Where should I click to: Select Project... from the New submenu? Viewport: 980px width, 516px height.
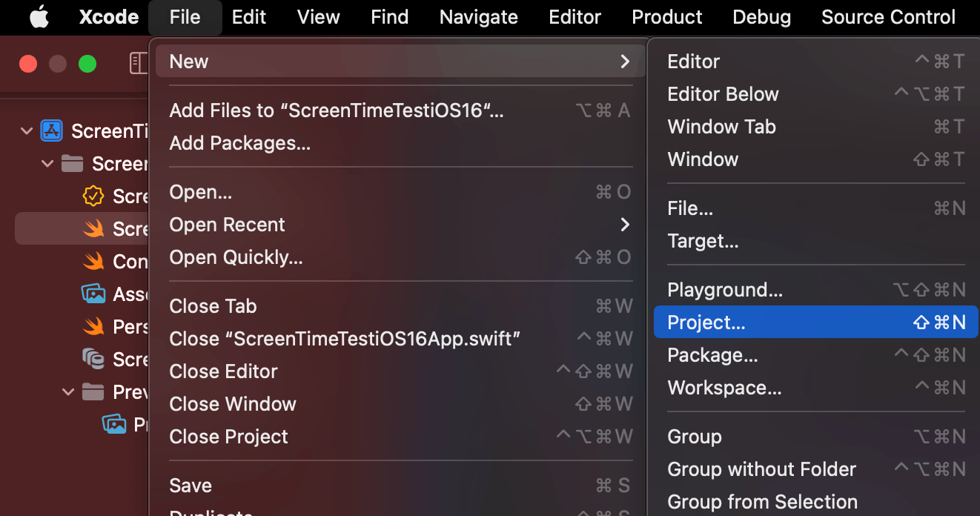click(705, 322)
